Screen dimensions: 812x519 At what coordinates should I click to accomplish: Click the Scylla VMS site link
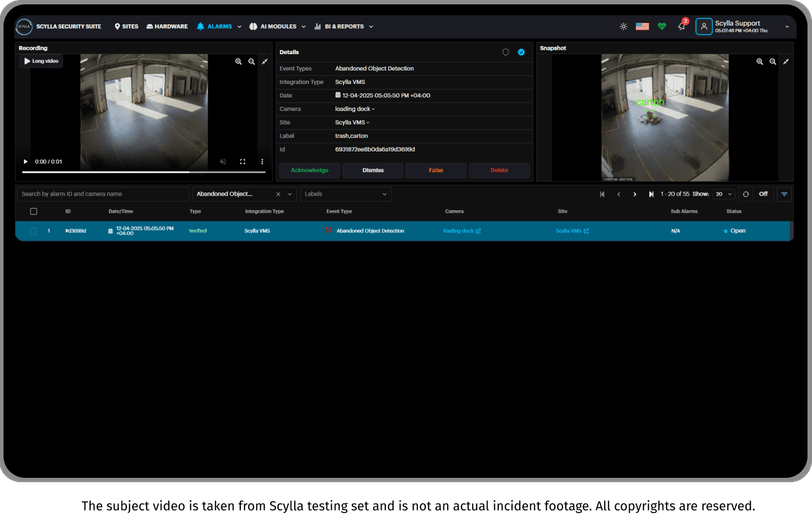[x=572, y=231]
